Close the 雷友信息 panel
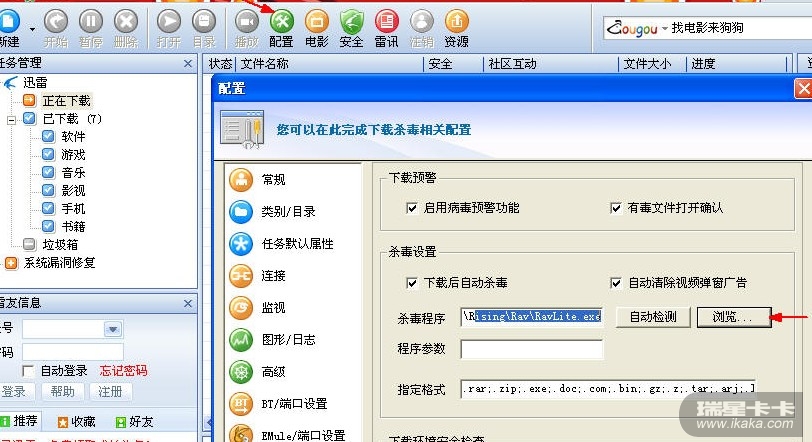812x442 pixels. (188, 303)
